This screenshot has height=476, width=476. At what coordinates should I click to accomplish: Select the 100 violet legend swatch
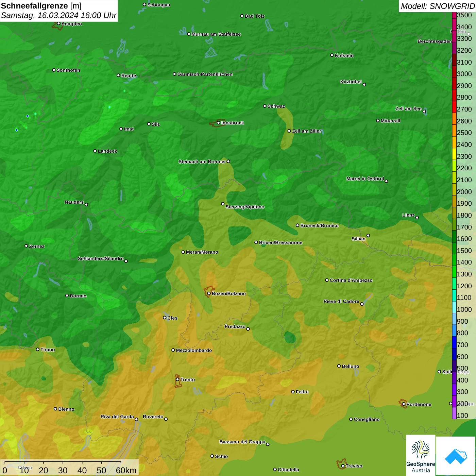click(454, 413)
